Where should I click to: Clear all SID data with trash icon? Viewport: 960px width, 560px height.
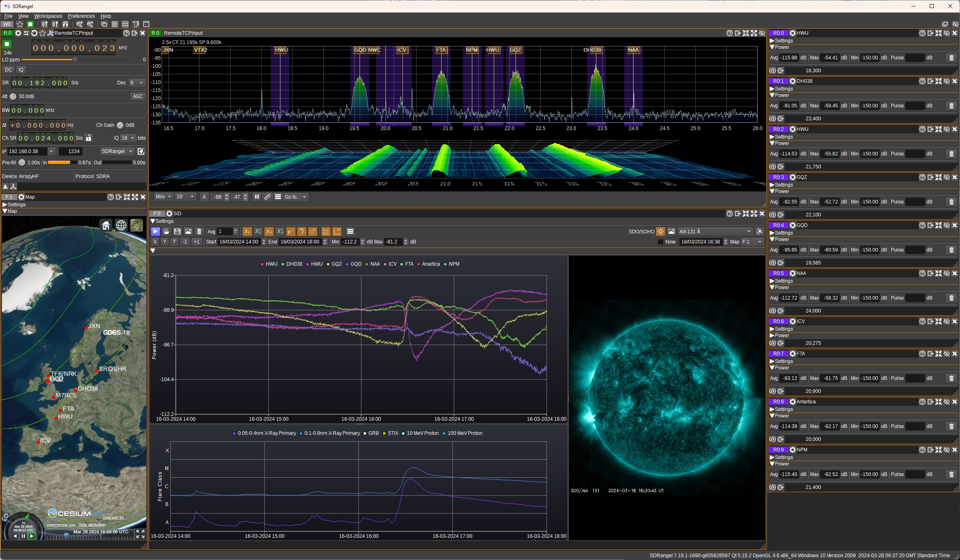[199, 231]
